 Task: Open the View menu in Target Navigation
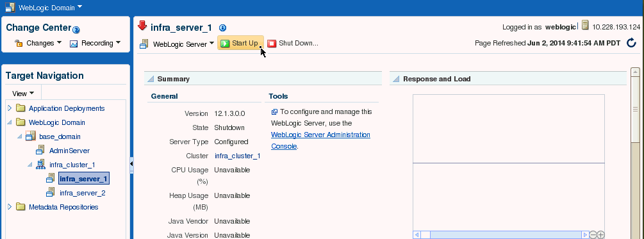pos(24,94)
